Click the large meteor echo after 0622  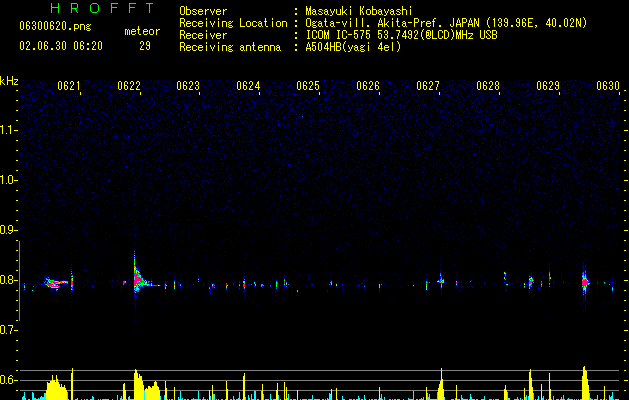[x=139, y=278]
